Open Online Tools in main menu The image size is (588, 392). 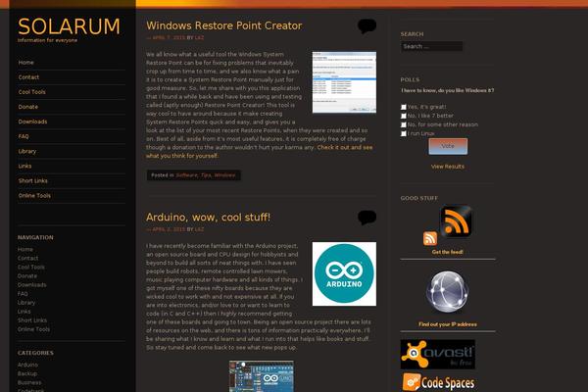[34, 196]
